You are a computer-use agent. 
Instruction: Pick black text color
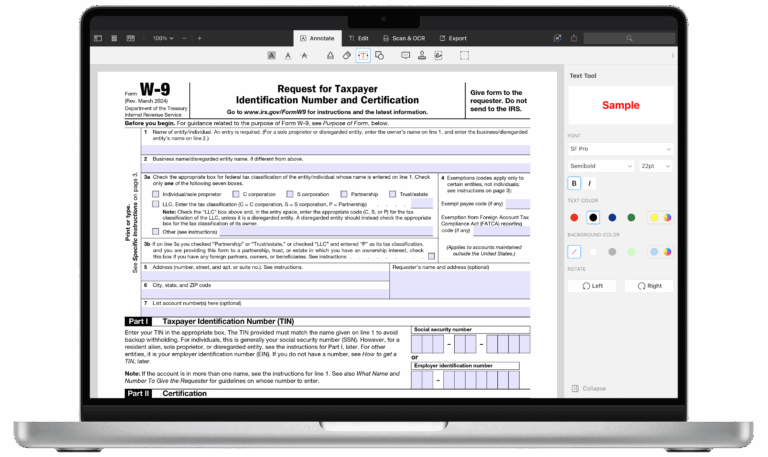coord(593,217)
